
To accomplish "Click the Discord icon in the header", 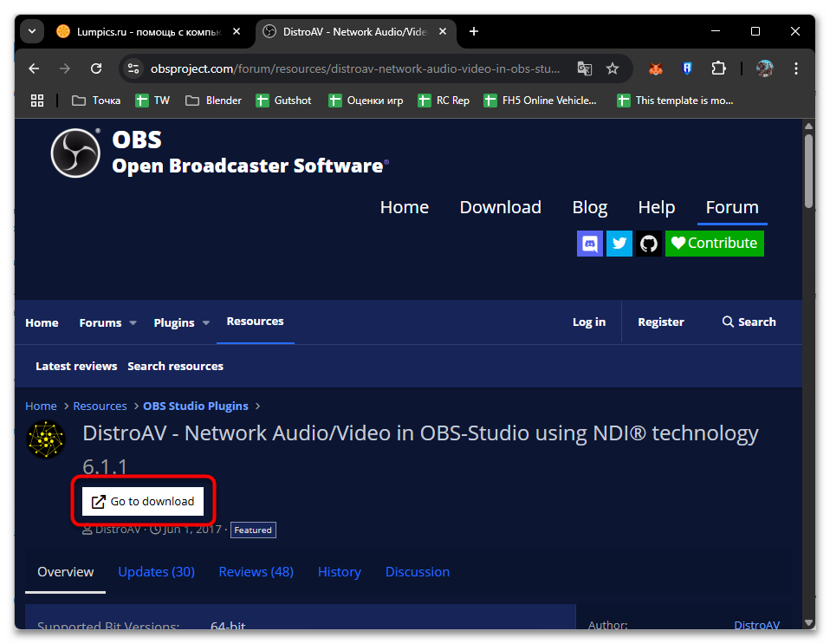I will [590, 244].
